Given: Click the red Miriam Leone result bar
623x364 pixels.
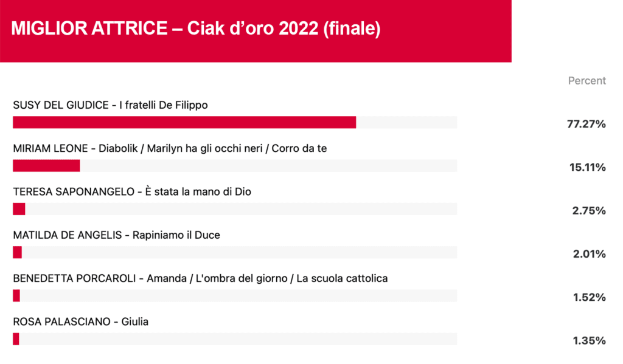Looking at the screenshot, I should click(46, 165).
